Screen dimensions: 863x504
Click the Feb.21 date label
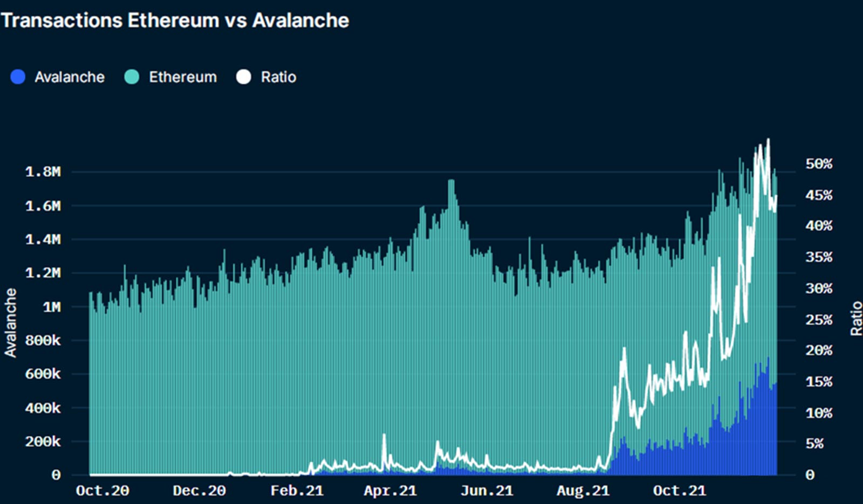click(297, 491)
